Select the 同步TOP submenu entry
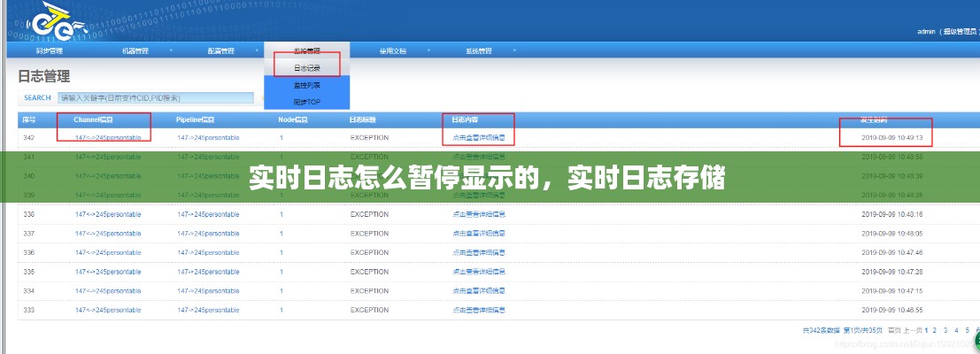The width and height of the screenshot is (980, 354). [x=307, y=102]
